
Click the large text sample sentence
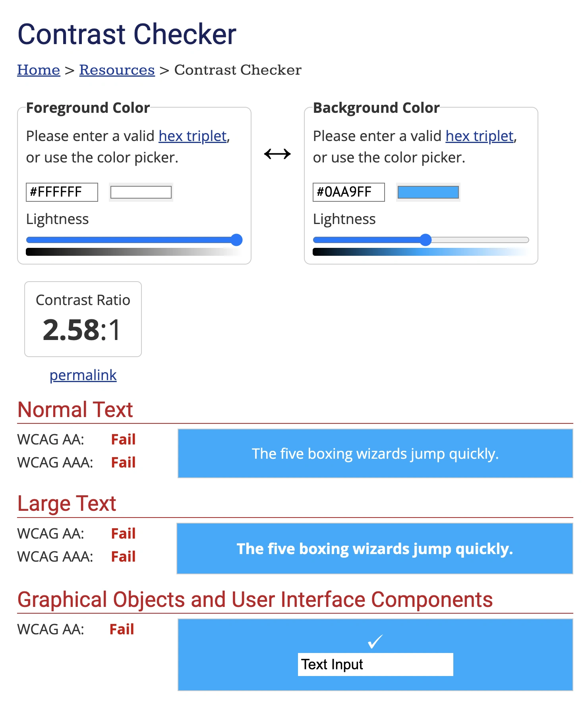pyautogui.click(x=375, y=549)
